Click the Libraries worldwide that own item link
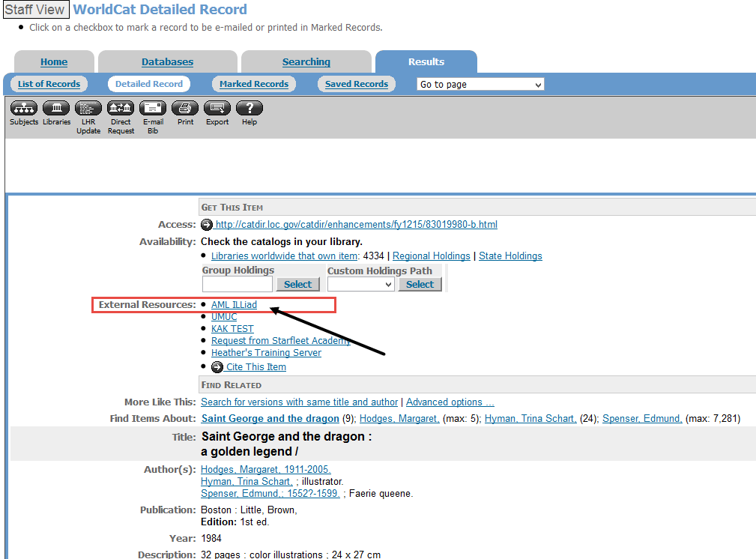 tap(284, 256)
